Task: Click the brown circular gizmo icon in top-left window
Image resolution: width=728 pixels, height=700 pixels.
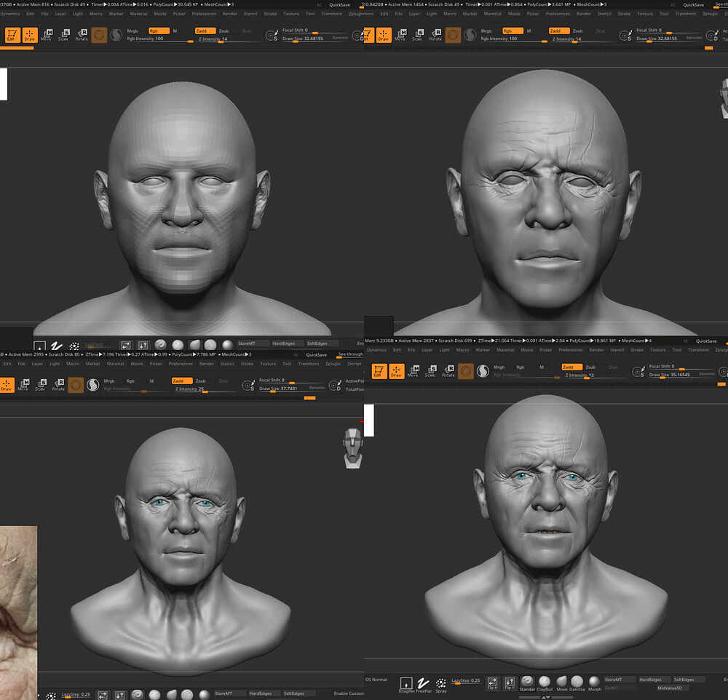Action: pos(99,35)
